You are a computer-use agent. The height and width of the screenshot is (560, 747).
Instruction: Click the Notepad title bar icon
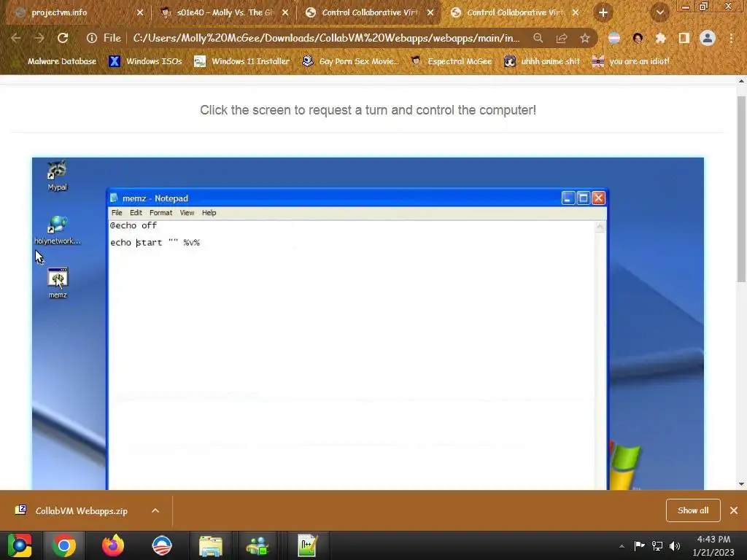114,198
